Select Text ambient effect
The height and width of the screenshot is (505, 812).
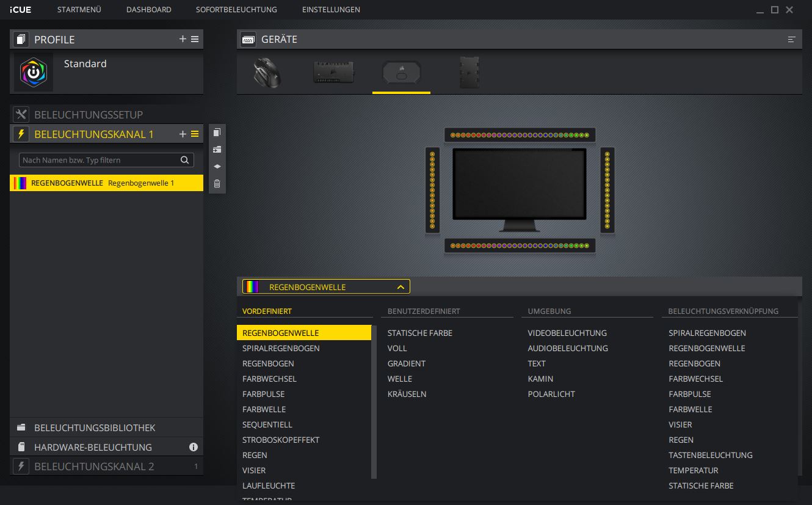537,363
